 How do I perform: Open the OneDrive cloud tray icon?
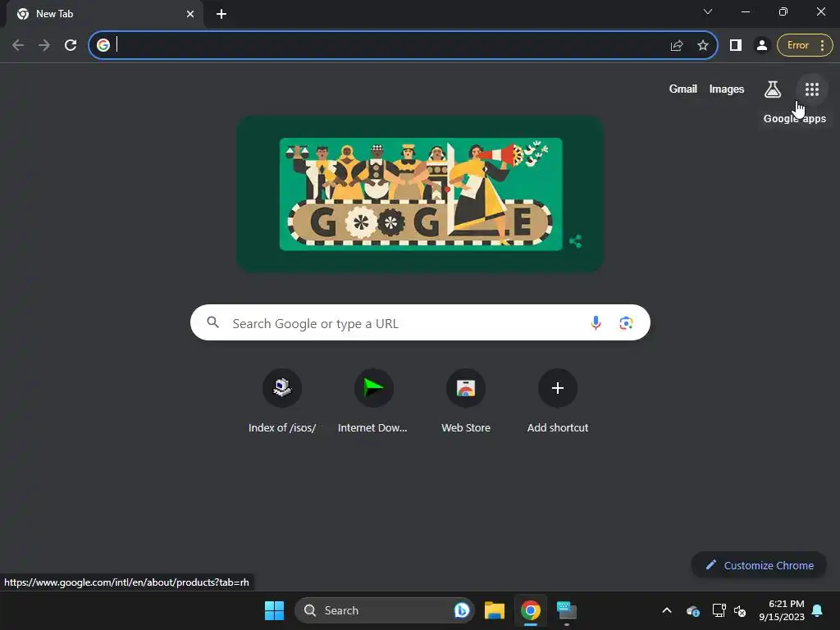click(x=692, y=610)
